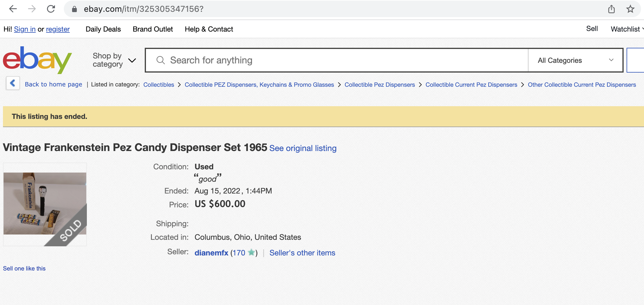Open Help & Contact
The height and width of the screenshot is (305, 644).
[x=209, y=29]
